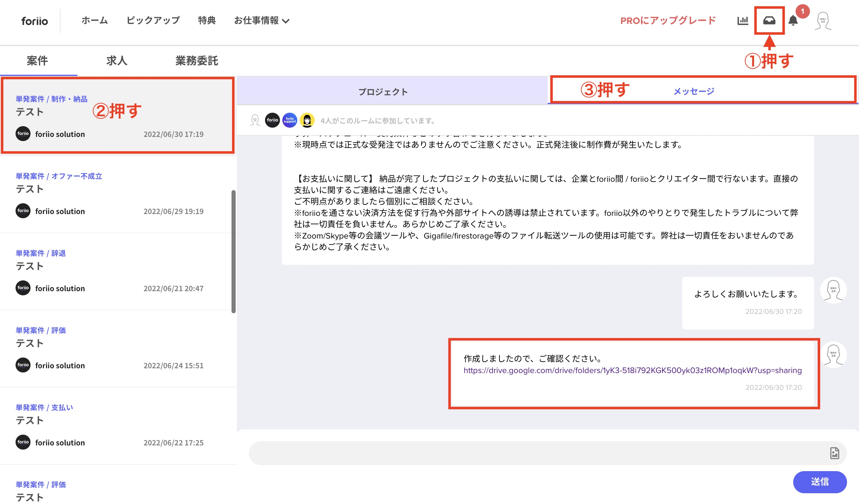Click the attach file icon in message box
859x504 pixels.
pyautogui.click(x=834, y=453)
